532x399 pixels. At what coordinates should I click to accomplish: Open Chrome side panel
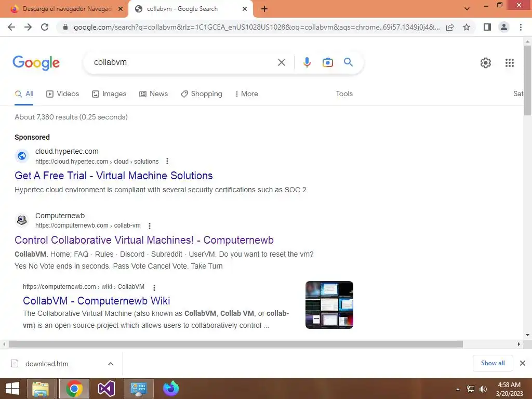pyautogui.click(x=487, y=27)
